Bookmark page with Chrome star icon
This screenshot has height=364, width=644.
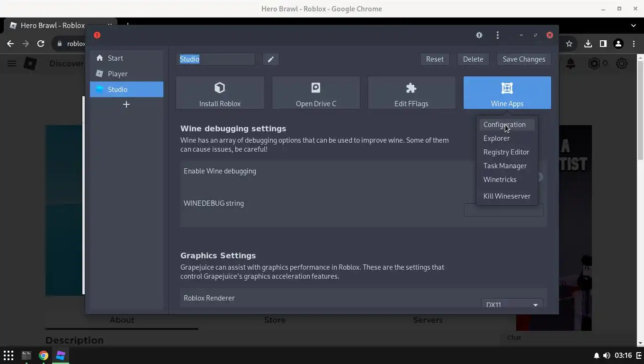coord(569,44)
